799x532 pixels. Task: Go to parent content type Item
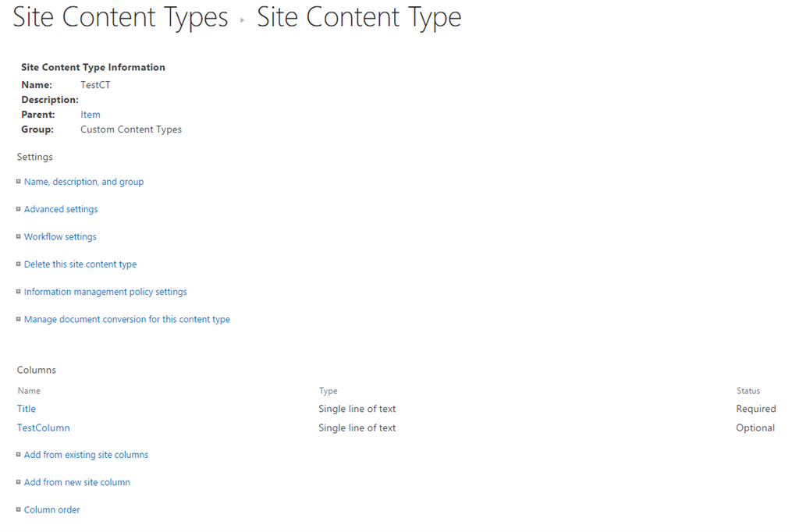click(x=91, y=115)
